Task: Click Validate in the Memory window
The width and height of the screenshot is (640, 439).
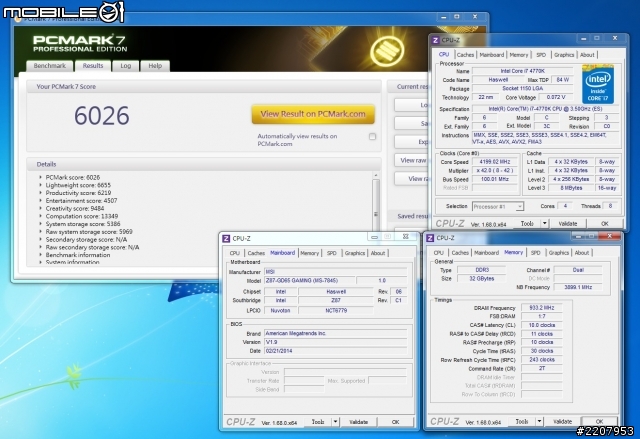Action: [562, 421]
